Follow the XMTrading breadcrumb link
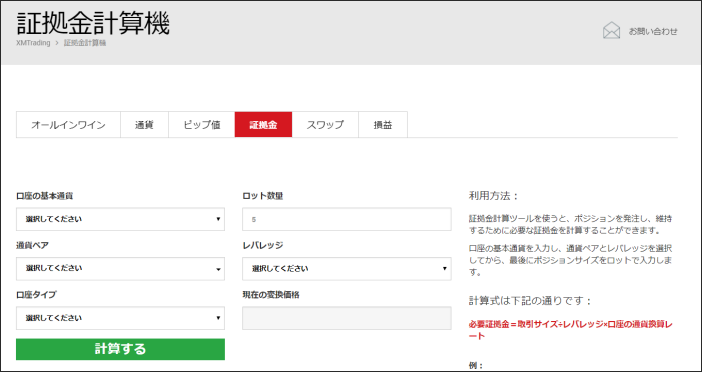The height and width of the screenshot is (372, 702). (x=33, y=43)
